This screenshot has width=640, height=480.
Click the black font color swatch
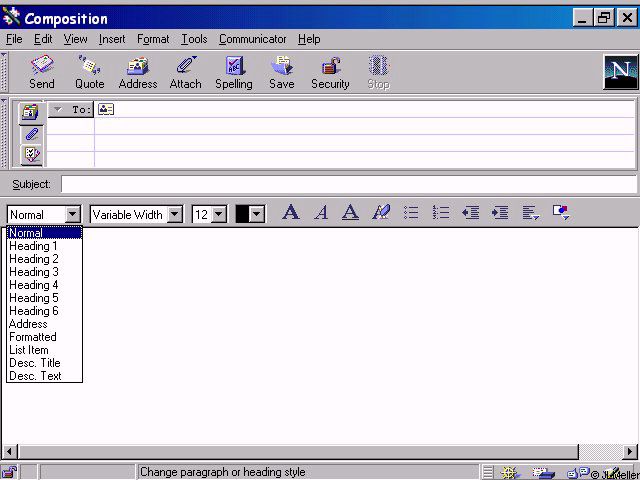click(242, 214)
